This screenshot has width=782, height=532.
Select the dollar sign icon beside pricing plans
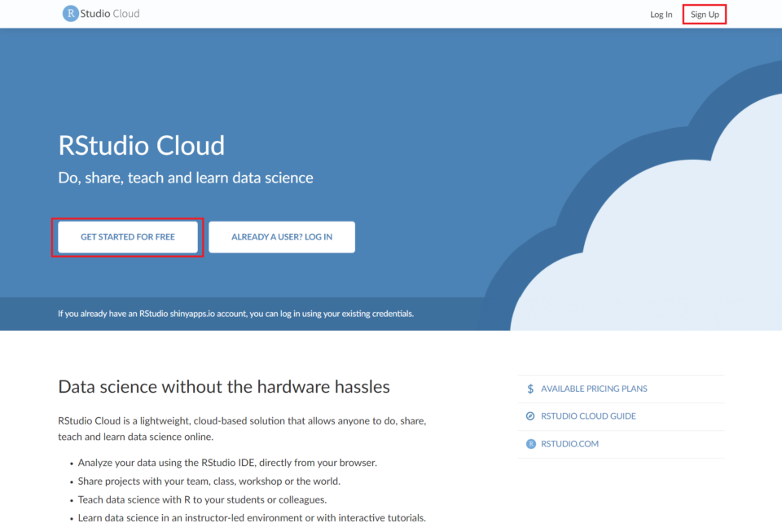[x=528, y=389]
